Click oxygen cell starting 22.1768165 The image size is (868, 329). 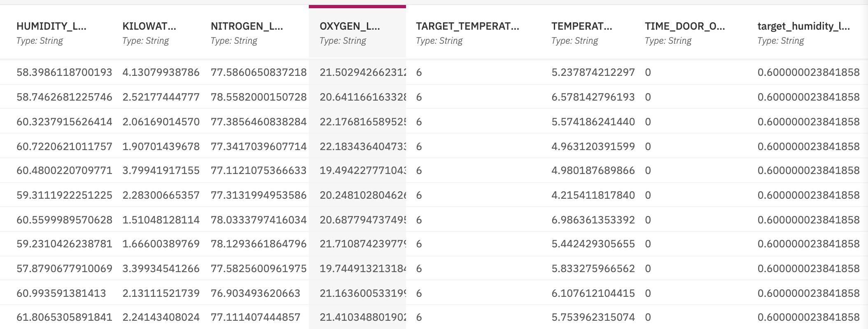click(363, 122)
